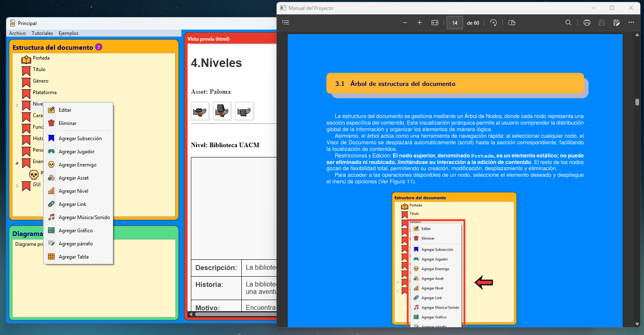Image resolution: width=644 pixels, height=335 pixels.
Task: Select the GUI node in the tree
Action: 37,185
